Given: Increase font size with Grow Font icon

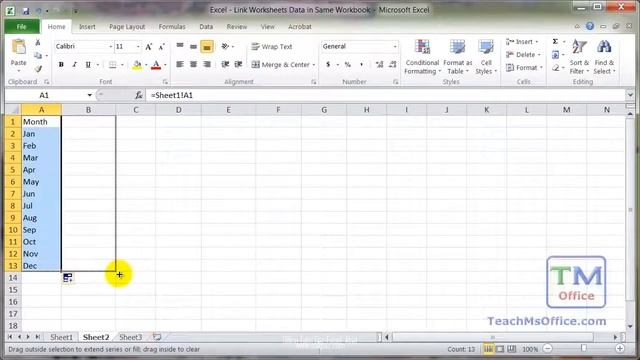Looking at the screenshot, I should tap(149, 47).
